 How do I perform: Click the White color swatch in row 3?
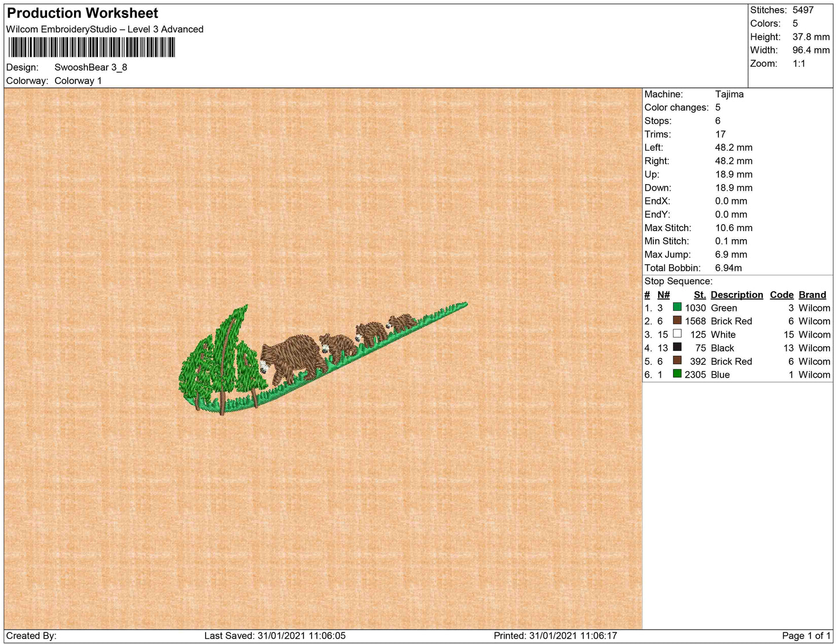pos(677,334)
